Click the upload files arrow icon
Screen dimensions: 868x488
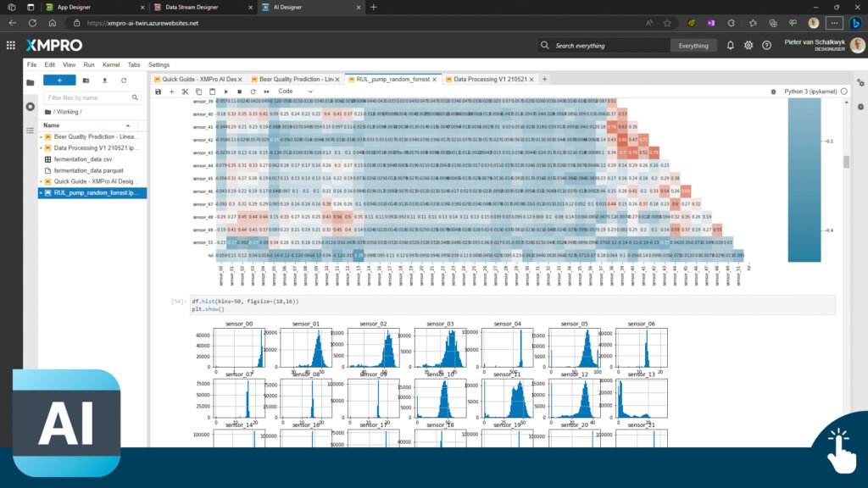104,80
